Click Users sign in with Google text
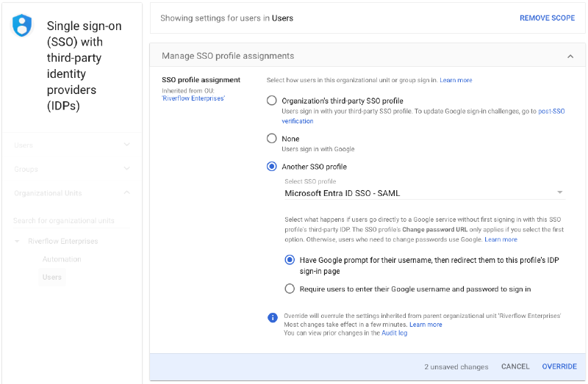The height and width of the screenshot is (384, 588). point(318,149)
